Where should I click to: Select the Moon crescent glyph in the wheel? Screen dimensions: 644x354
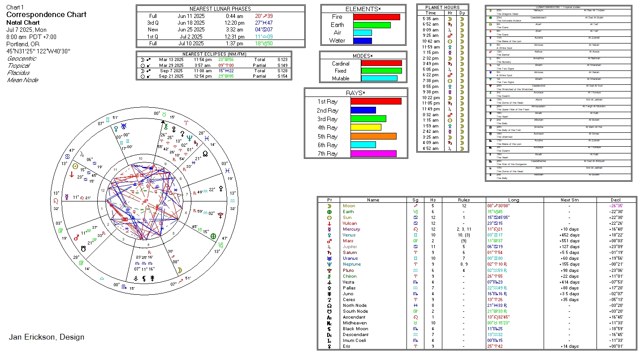[x=180, y=270]
